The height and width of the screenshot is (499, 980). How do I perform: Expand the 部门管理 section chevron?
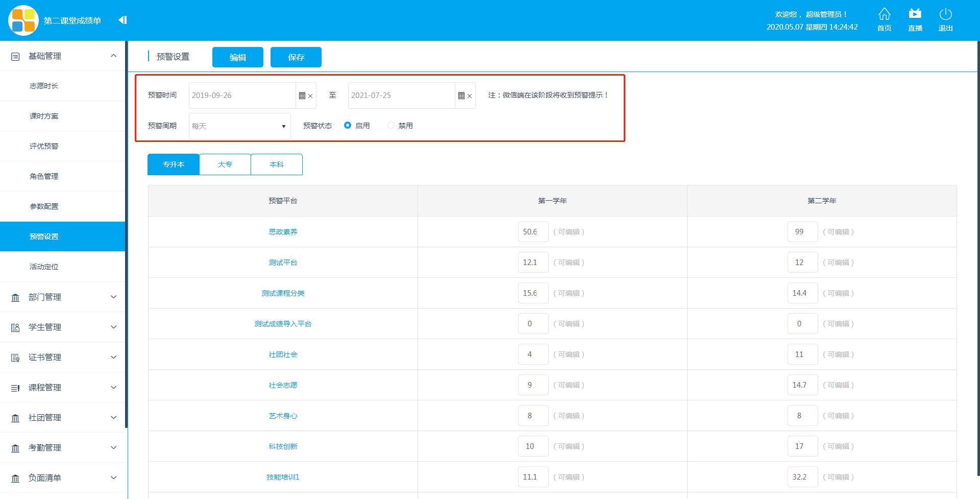[x=113, y=297]
